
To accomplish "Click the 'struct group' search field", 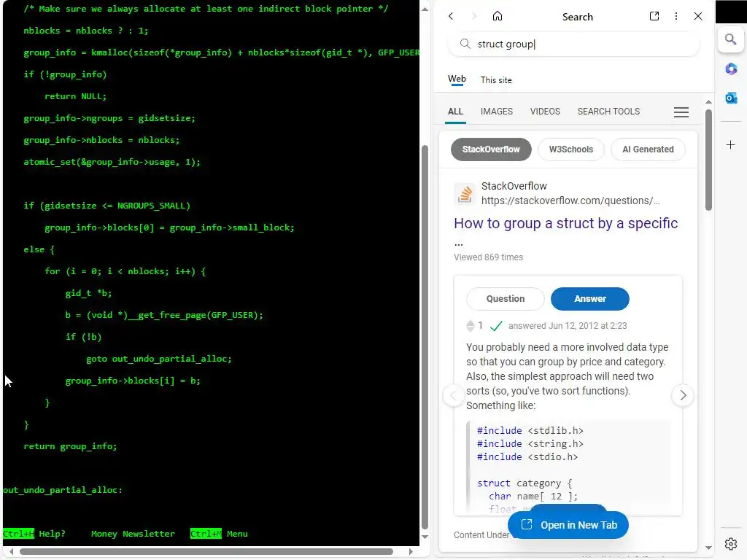I will tap(573, 44).
